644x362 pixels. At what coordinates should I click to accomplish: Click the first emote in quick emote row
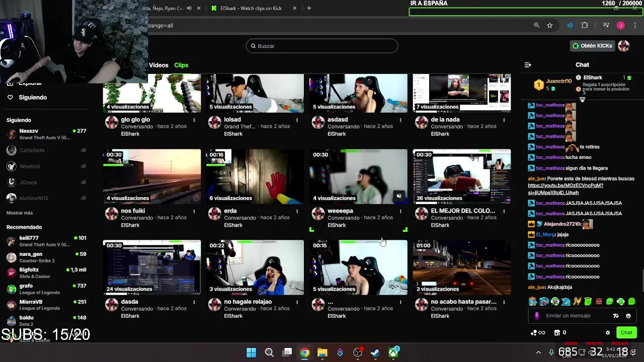[532, 302]
